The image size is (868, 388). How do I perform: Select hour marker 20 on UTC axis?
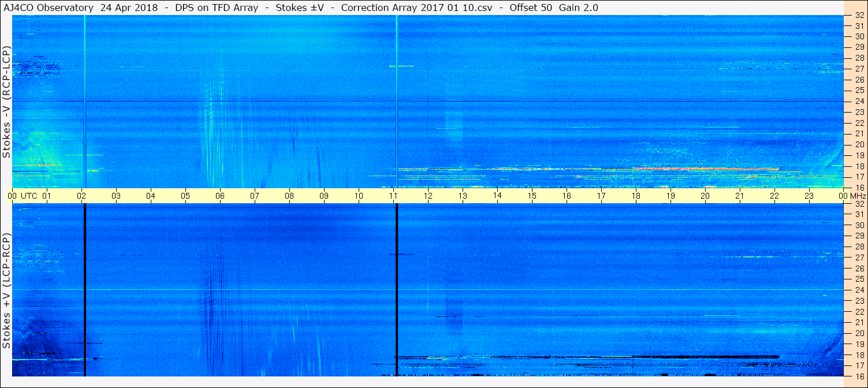click(x=705, y=196)
